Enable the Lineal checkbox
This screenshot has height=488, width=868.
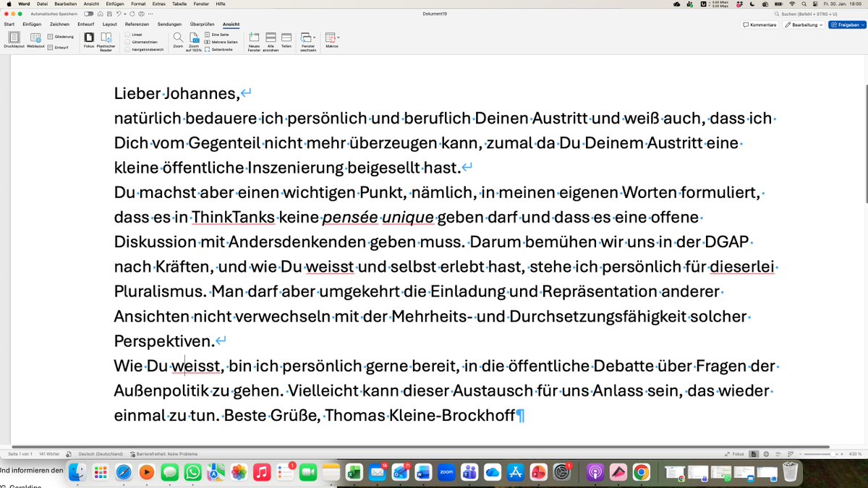point(127,34)
